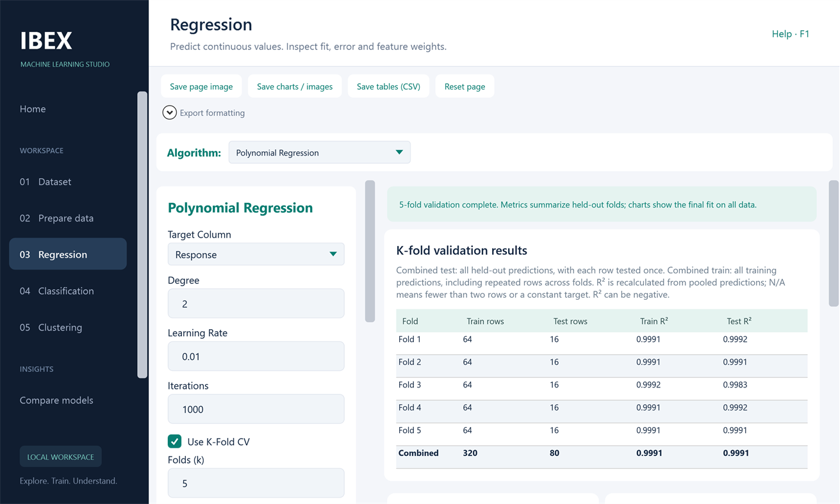Screen dimensions: 840x504
Task: Expand the Export formatting chevron icon
Action: 169,113
